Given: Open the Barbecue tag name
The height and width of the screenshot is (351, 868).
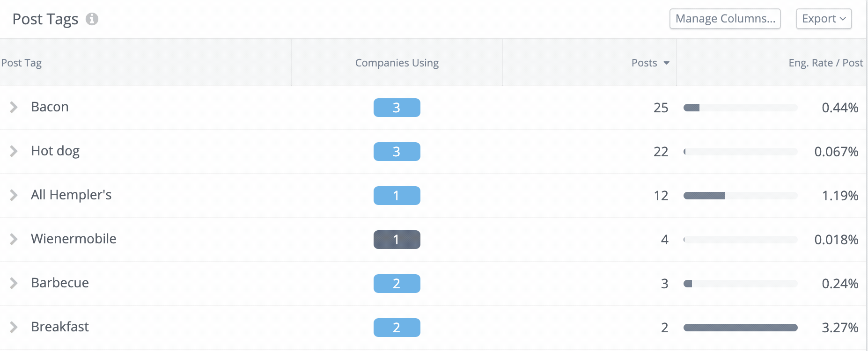Looking at the screenshot, I should click(60, 283).
